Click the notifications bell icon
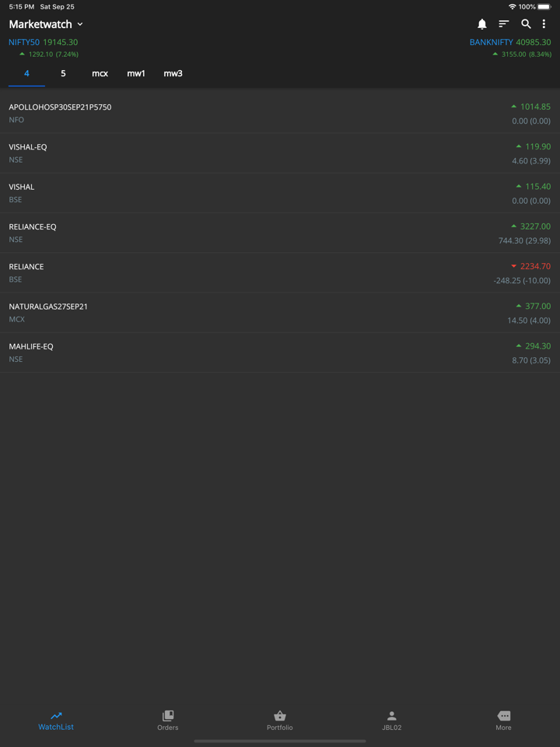 click(481, 24)
